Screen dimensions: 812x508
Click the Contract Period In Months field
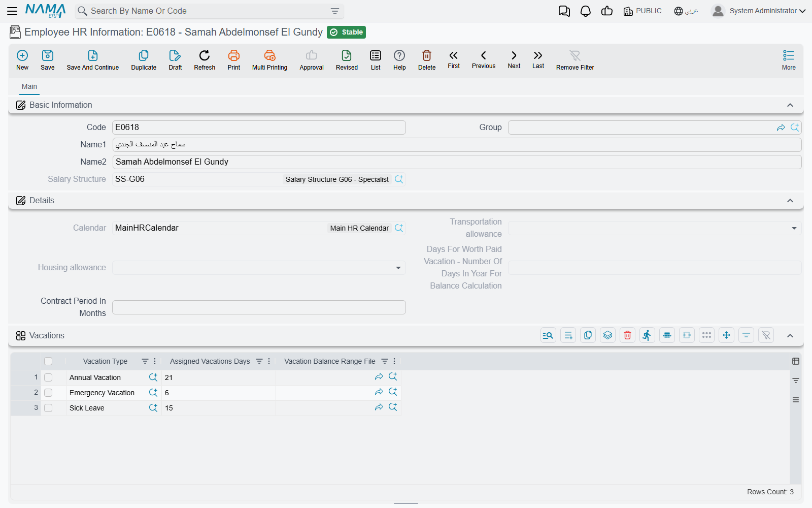point(259,307)
